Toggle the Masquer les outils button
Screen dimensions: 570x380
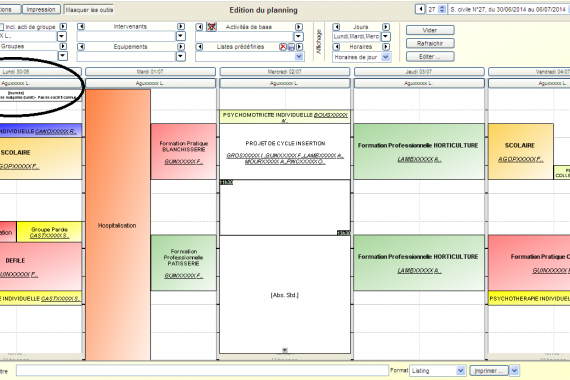[89, 9]
